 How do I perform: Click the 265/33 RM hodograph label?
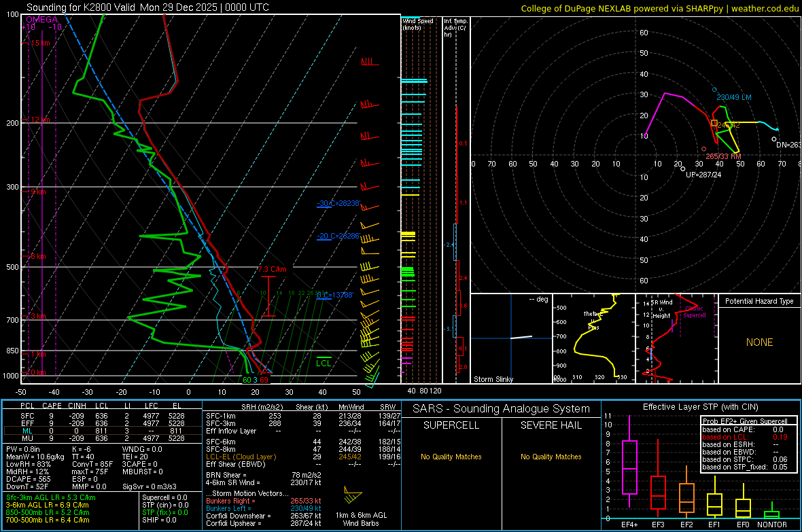(x=723, y=156)
